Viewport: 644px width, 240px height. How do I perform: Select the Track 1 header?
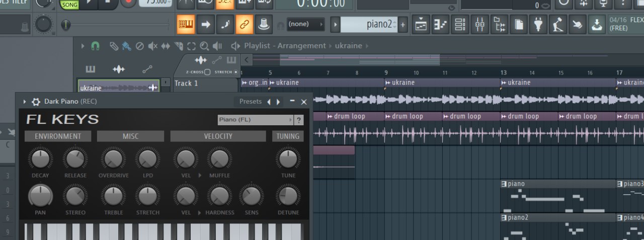(x=206, y=84)
